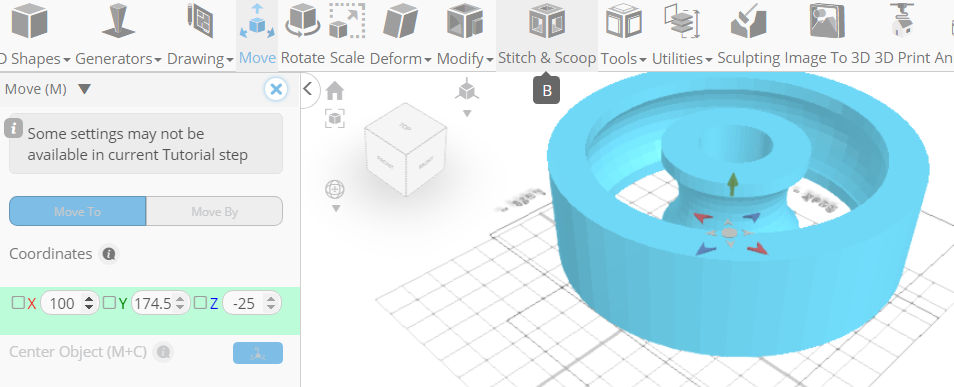Screen dimensions: 954x387
Task: Open the Move (M) dropdown triangle
Action: click(x=85, y=89)
